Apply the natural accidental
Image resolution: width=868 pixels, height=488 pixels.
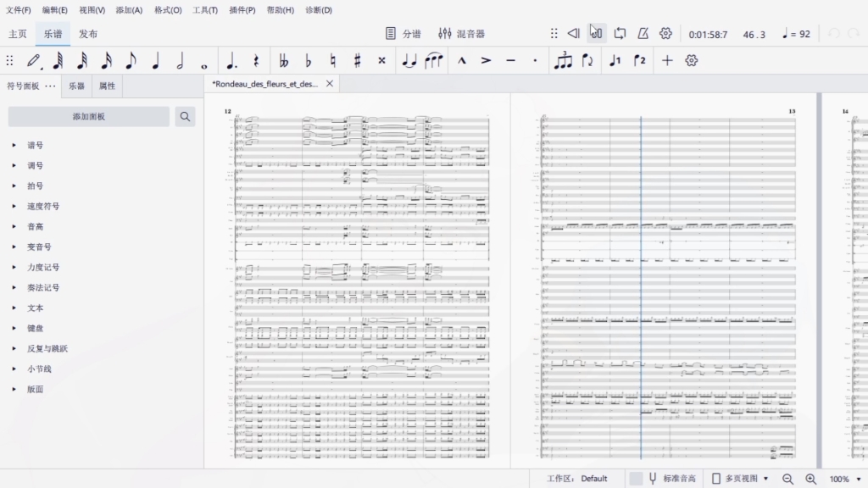[x=332, y=60]
